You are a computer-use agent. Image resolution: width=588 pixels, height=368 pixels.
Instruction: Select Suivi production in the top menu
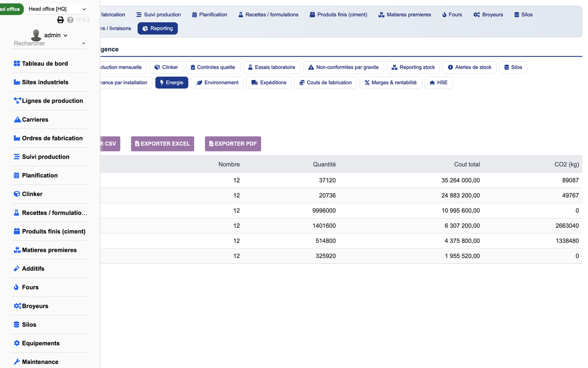(x=158, y=15)
